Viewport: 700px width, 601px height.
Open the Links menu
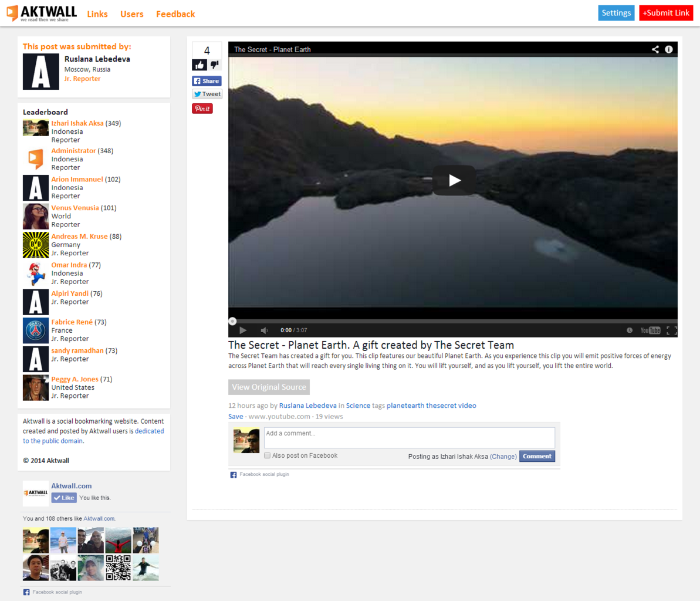97,14
